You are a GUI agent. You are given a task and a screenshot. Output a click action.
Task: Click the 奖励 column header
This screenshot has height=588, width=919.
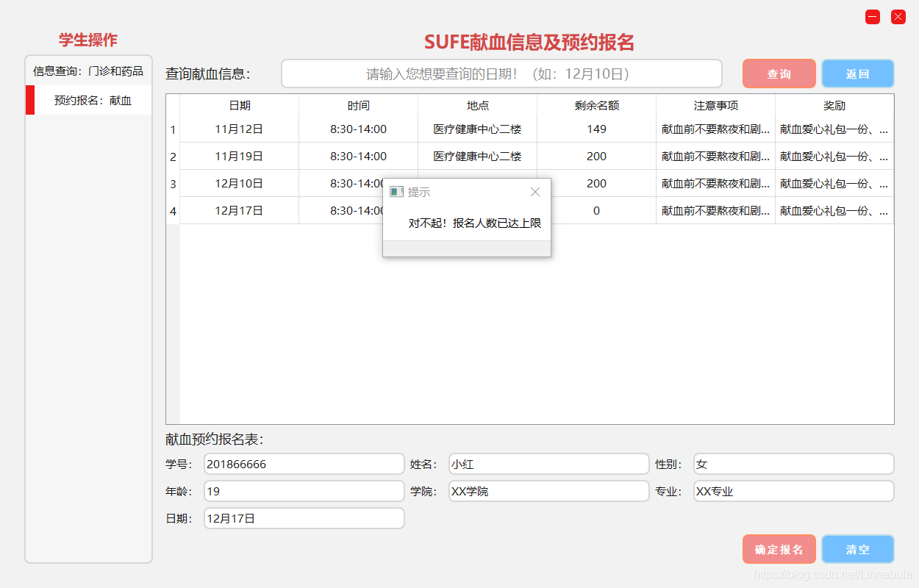[834, 105]
